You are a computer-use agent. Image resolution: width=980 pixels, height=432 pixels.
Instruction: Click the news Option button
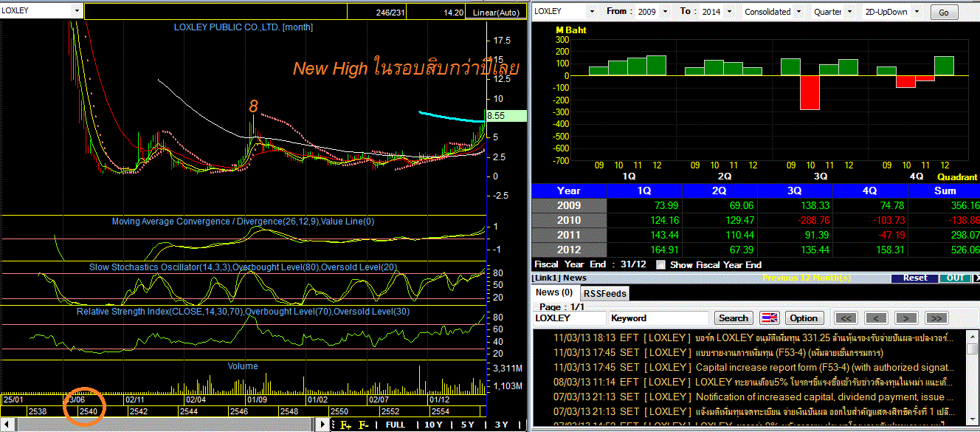pos(804,318)
